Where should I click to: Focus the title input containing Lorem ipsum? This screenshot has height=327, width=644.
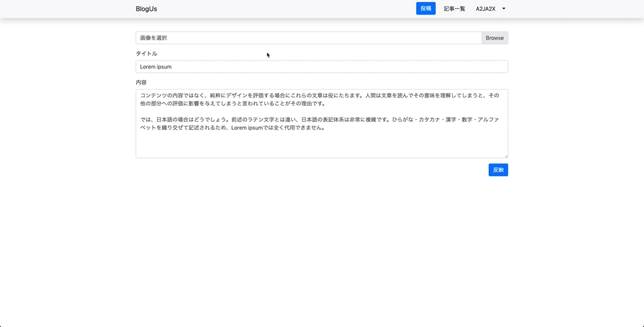[268, 67]
